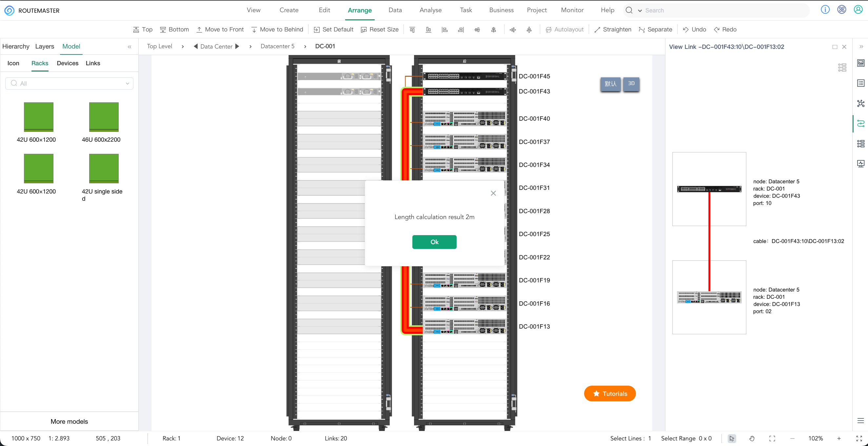Viewport: 868px width, 446px height.
Task: Click the Bottom align toolbar item
Action: click(x=174, y=29)
